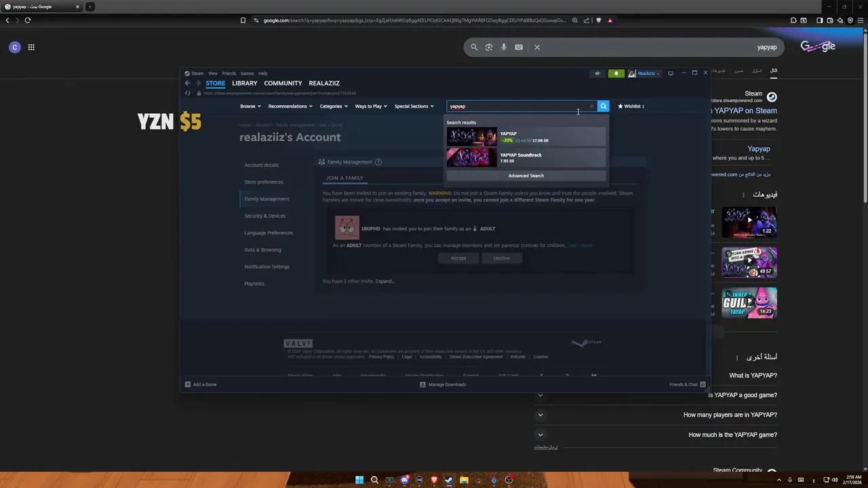Open the Friends menu in Steam
The height and width of the screenshot is (488, 868).
[229, 73]
